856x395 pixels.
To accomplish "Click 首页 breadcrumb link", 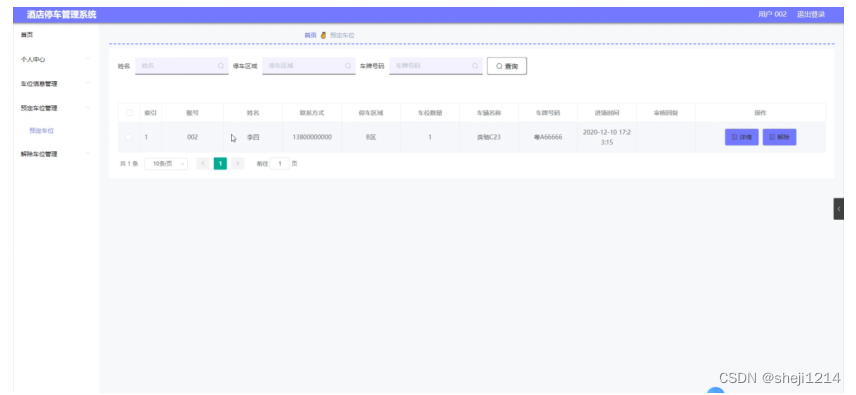I will pos(310,35).
